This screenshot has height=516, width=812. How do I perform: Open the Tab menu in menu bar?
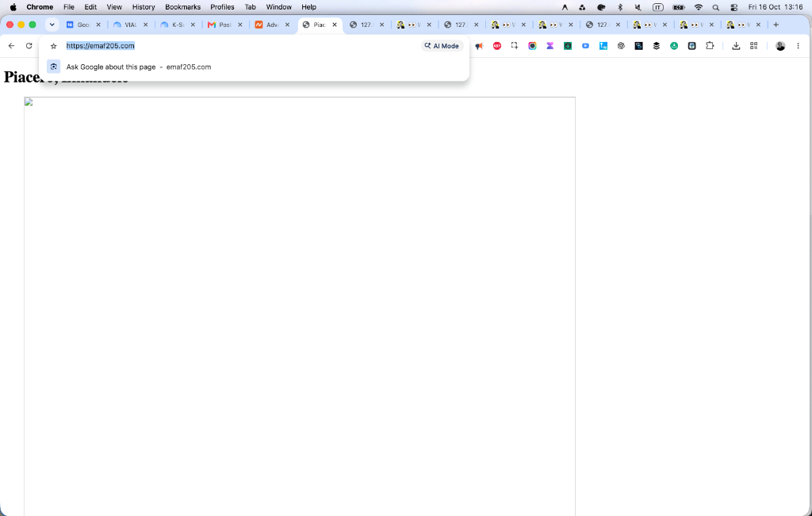pyautogui.click(x=250, y=6)
